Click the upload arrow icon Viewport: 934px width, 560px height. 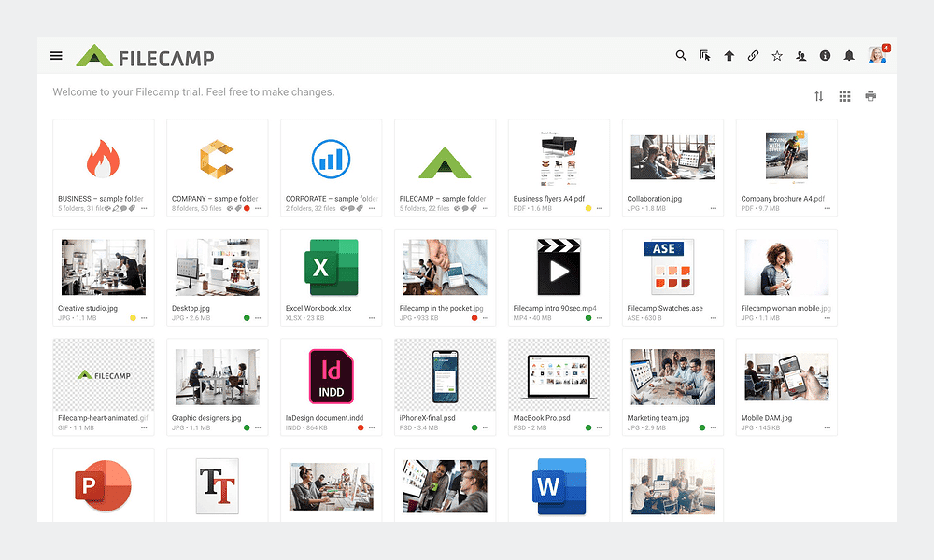729,55
